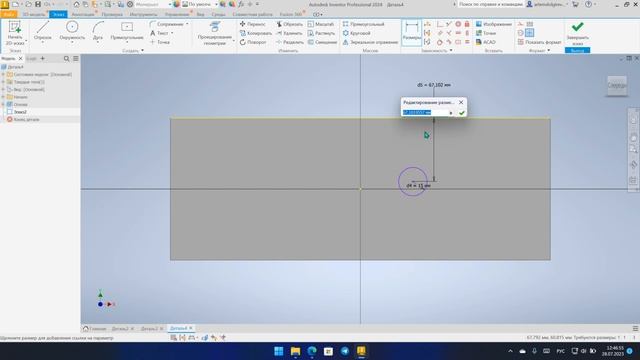The height and width of the screenshot is (360, 640).
Task: Click the search icon in Model browser
Action: click(x=67, y=59)
